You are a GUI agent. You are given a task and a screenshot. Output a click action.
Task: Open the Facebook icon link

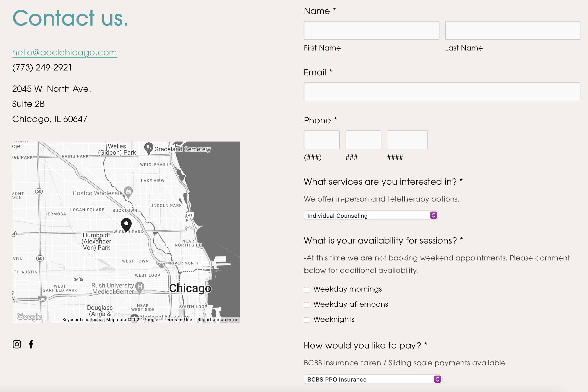tap(31, 344)
